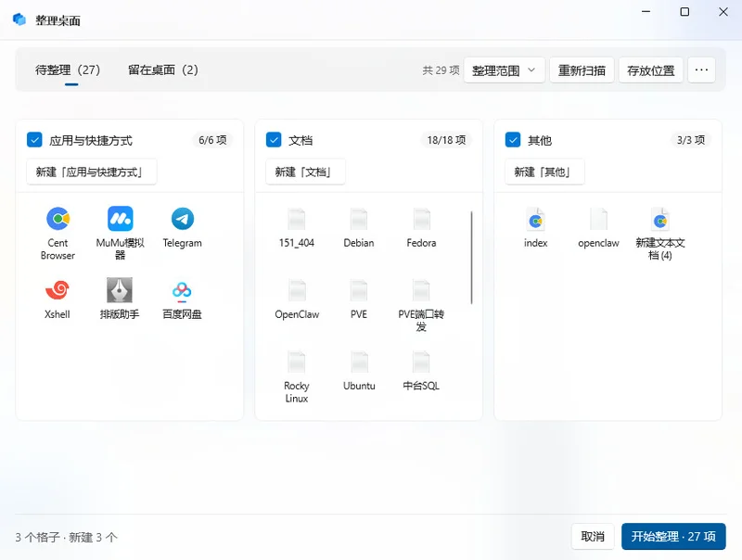This screenshot has width=742, height=560.
Task: Click the 18/18 项 count badge
Action: pyautogui.click(x=446, y=140)
